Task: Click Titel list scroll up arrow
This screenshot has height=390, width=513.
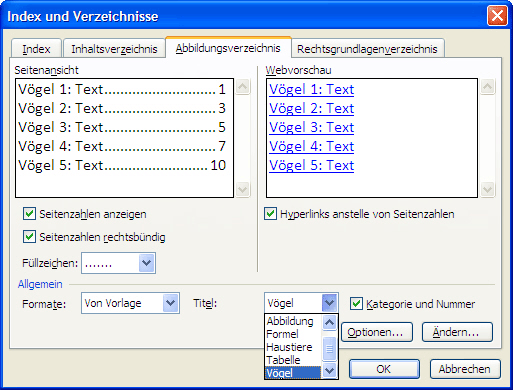Action: (329, 322)
